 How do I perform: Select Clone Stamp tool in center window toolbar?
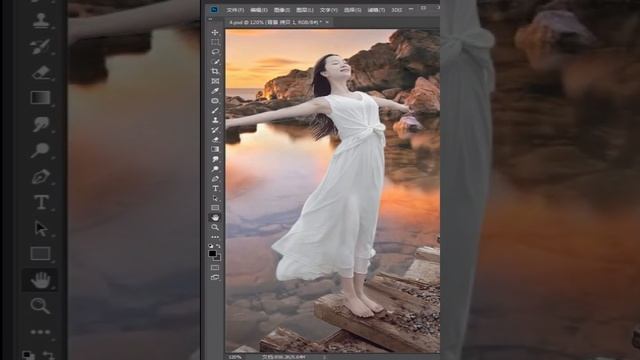pyautogui.click(x=215, y=120)
